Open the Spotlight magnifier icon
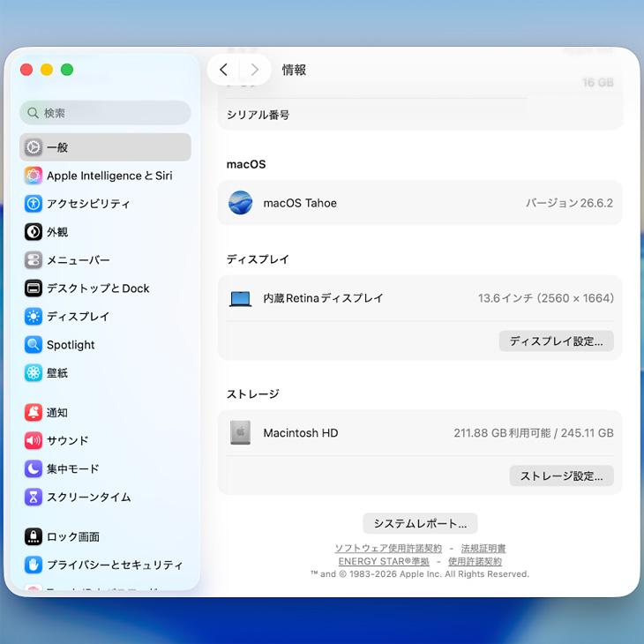The height and width of the screenshot is (644, 644). click(x=34, y=345)
